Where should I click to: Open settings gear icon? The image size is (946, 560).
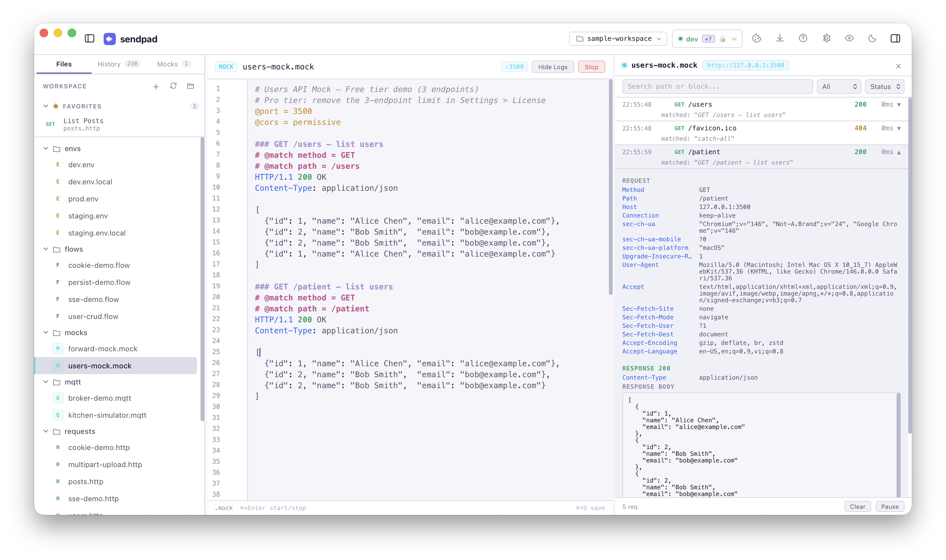point(827,38)
